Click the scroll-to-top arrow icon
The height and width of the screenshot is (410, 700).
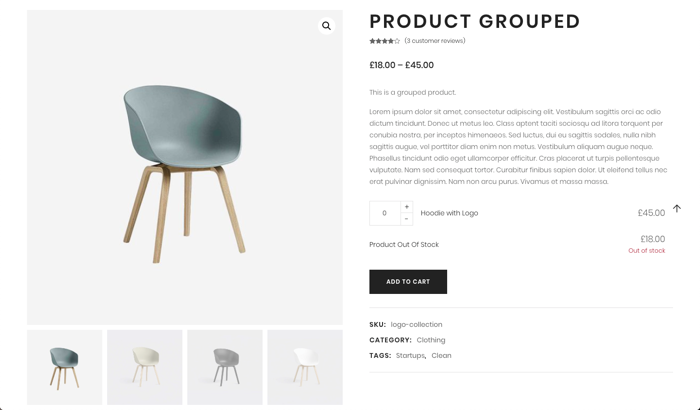click(677, 209)
